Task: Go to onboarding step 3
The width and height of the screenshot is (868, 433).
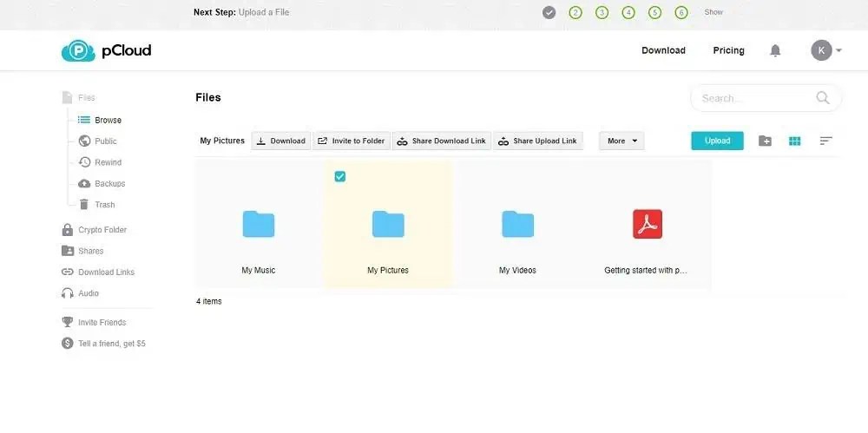Action: click(602, 12)
